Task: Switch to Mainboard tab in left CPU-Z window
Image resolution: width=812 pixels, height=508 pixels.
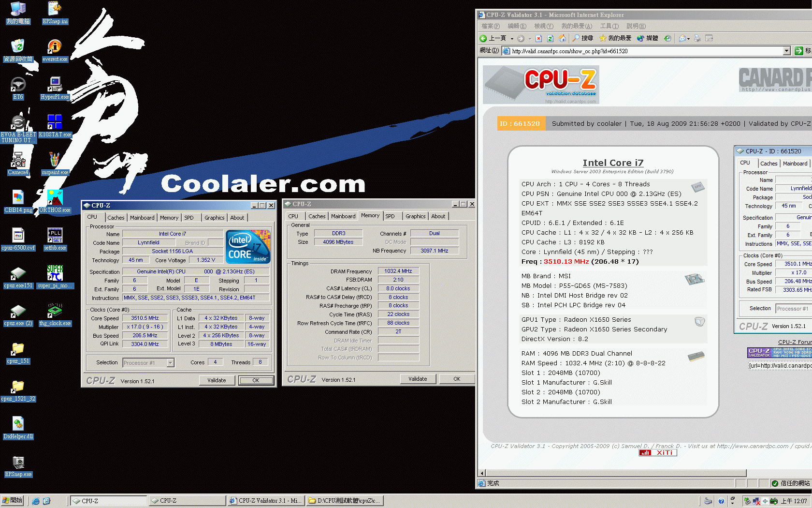Action: click(x=142, y=218)
